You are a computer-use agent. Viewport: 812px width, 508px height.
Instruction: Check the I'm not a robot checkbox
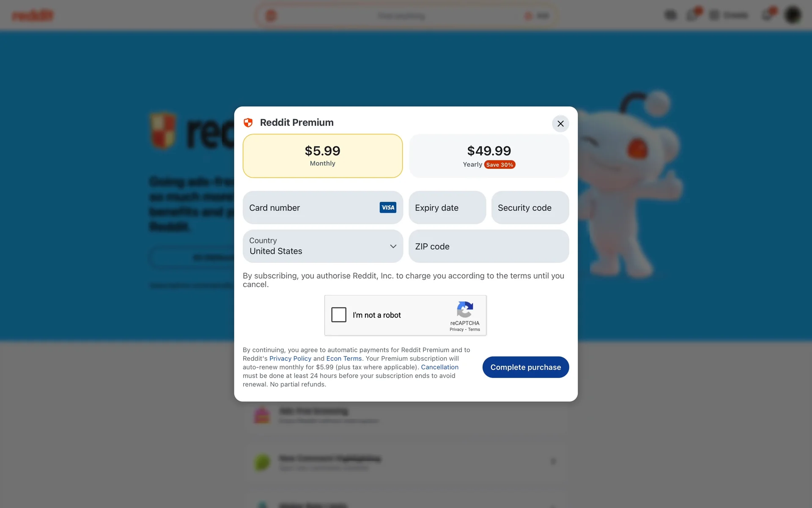tap(339, 315)
